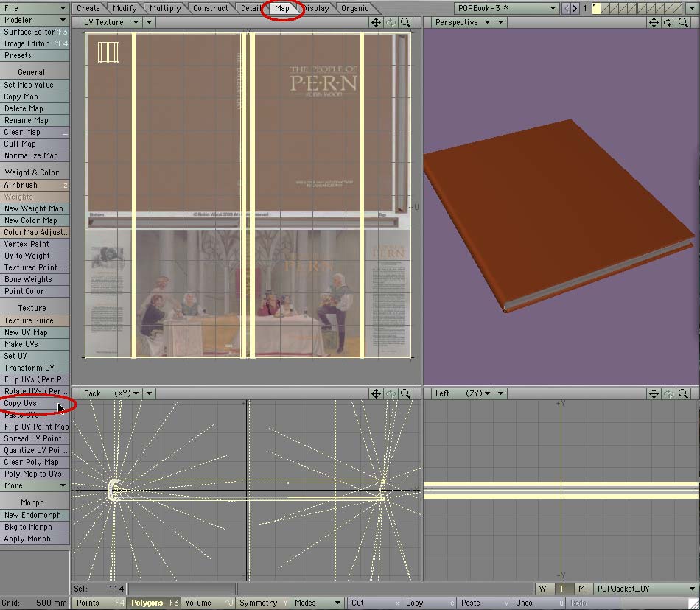Switch to the Create tab
The width and height of the screenshot is (700, 610).
88,8
